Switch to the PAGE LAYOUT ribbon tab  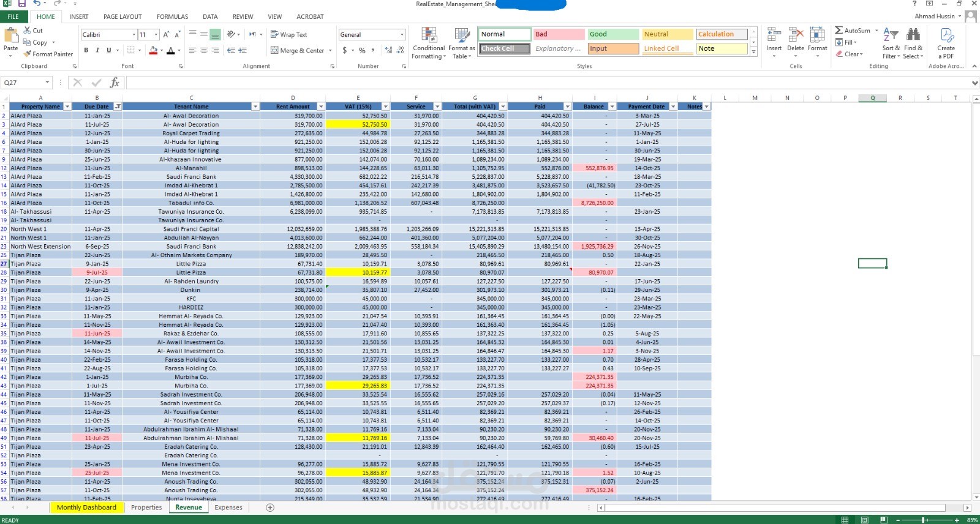(x=123, y=17)
